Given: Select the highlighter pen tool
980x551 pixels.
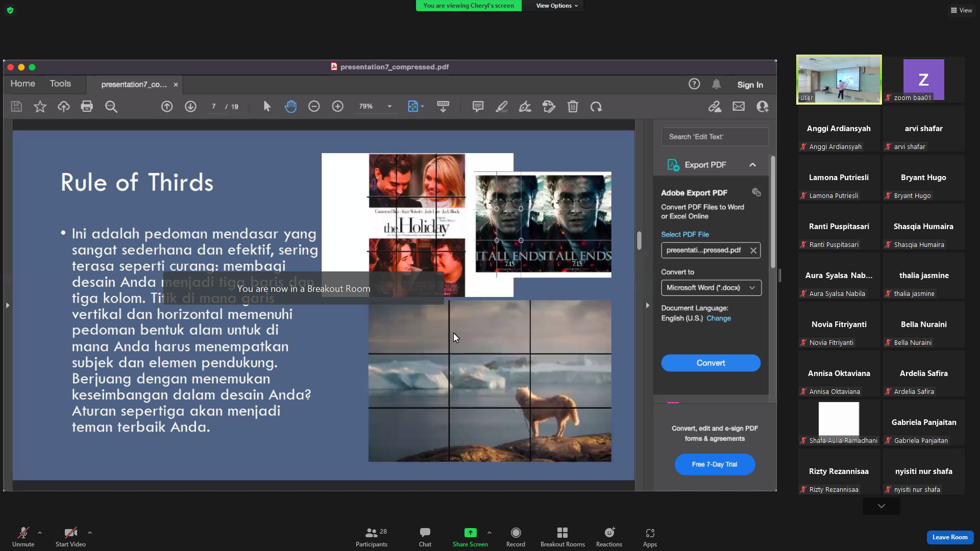Looking at the screenshot, I should click(501, 106).
